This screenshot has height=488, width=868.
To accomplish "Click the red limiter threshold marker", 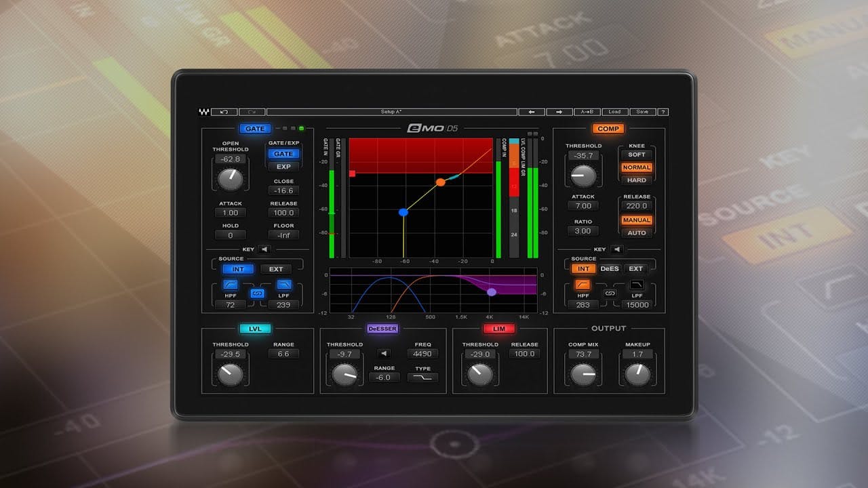I will pyautogui.click(x=353, y=174).
